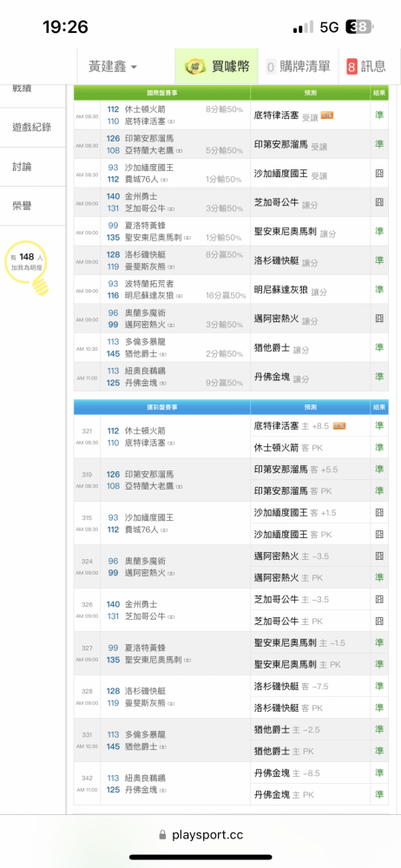401x868 pixels.
Task: Tap game number 327
Action: [87, 648]
